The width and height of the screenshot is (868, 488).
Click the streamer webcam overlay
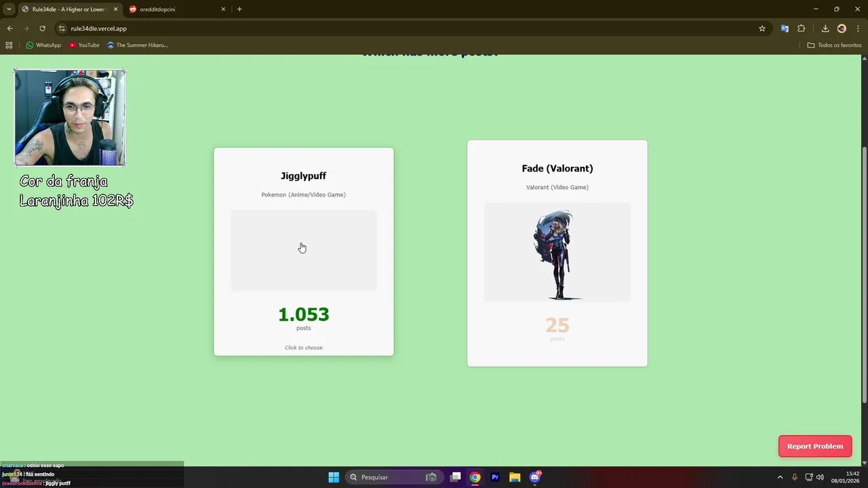(70, 117)
